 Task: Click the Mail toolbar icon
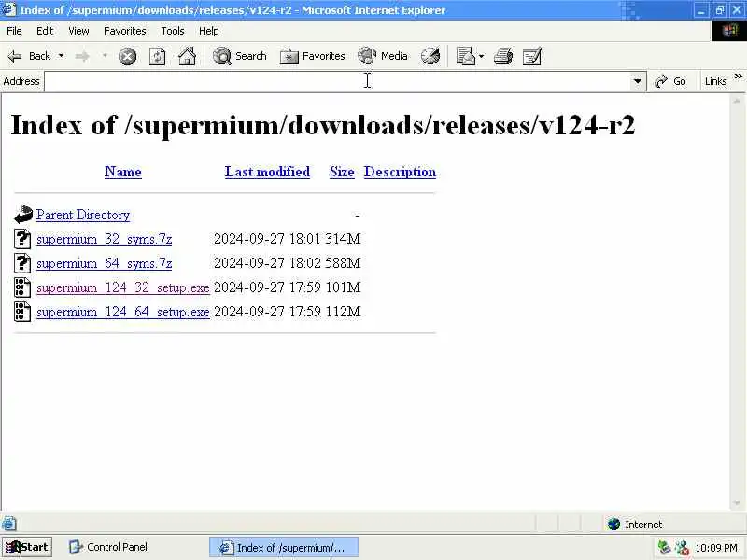click(465, 56)
